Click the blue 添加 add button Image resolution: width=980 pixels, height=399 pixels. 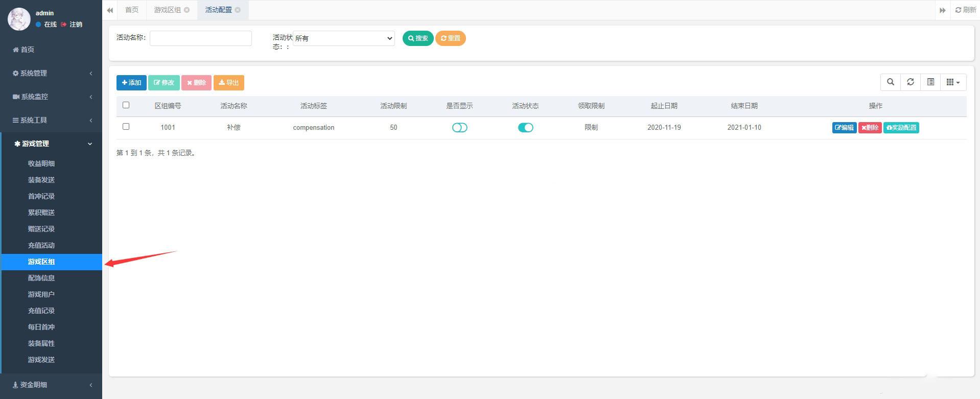[x=131, y=83]
